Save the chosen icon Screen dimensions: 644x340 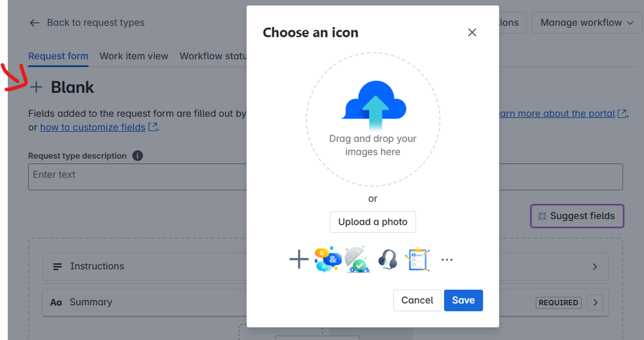(x=463, y=300)
